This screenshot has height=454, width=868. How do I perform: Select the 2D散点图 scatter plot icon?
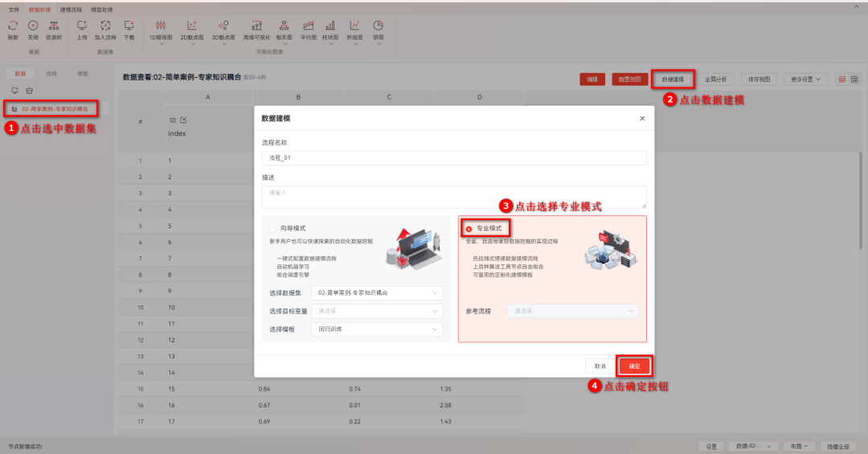point(191,26)
